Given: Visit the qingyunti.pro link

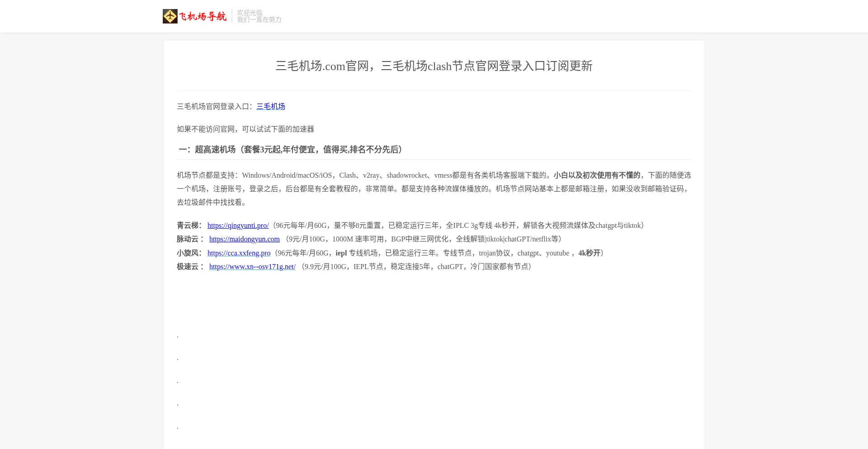Looking at the screenshot, I should point(238,225).
